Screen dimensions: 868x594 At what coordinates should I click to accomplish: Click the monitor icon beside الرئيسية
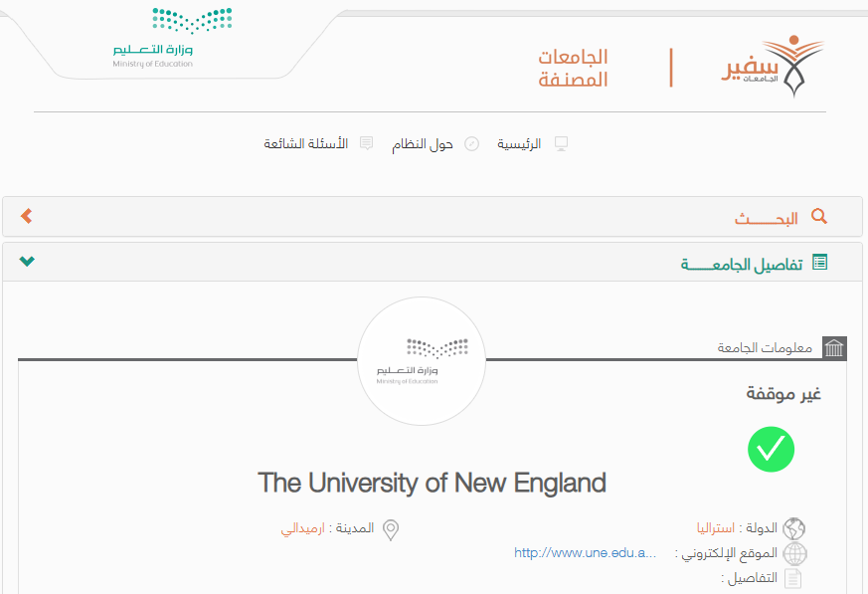pos(562,143)
